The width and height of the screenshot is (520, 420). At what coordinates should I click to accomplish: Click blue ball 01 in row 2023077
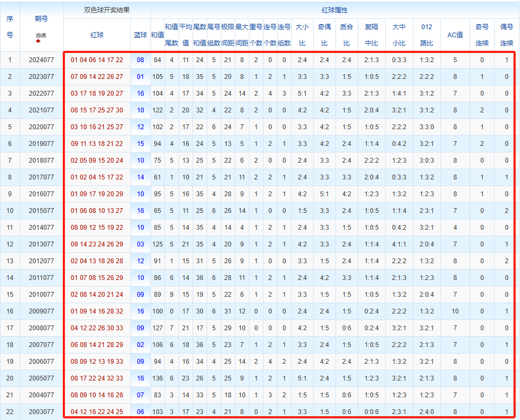141,77
